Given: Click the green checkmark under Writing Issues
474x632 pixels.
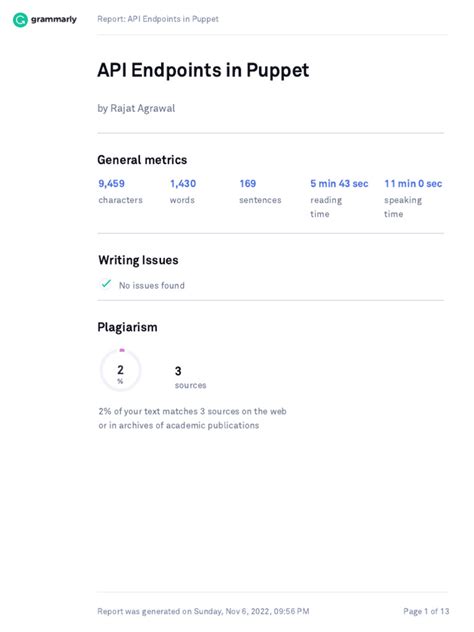Looking at the screenshot, I should pyautogui.click(x=106, y=284).
